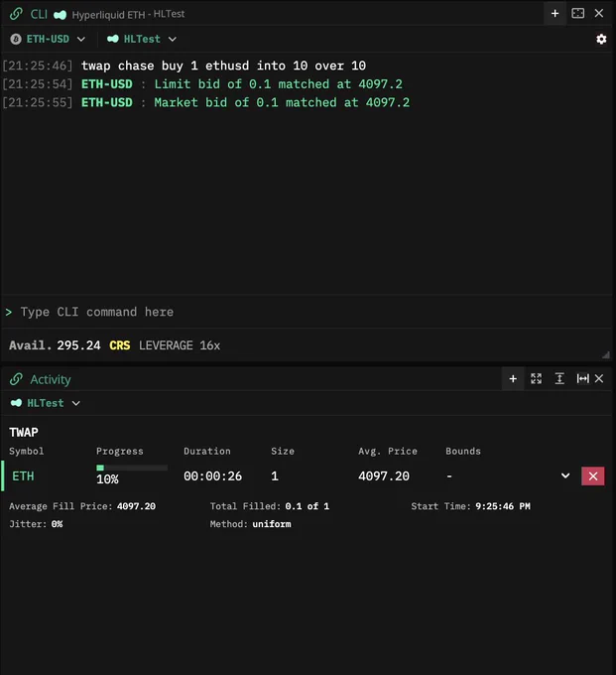Click the CLI resize handle corner
616x675 pixels.
[606, 355]
